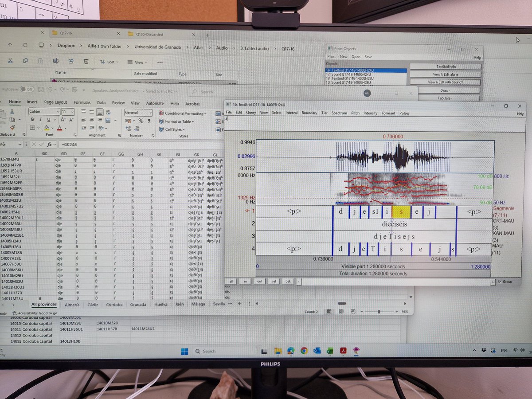This screenshot has height=399, width=532.
Task: Open the Pitch menu in Praat editor
Action: [x=356, y=113]
